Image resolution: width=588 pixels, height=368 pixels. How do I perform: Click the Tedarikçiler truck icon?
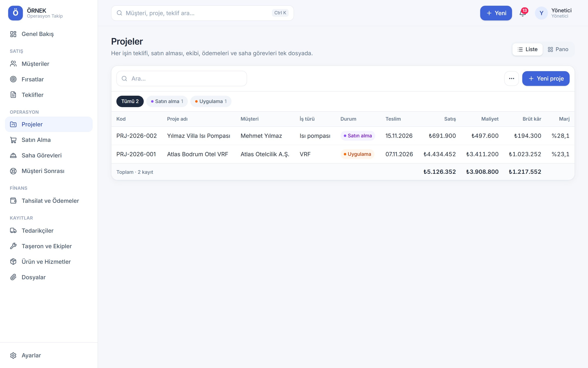point(13,231)
